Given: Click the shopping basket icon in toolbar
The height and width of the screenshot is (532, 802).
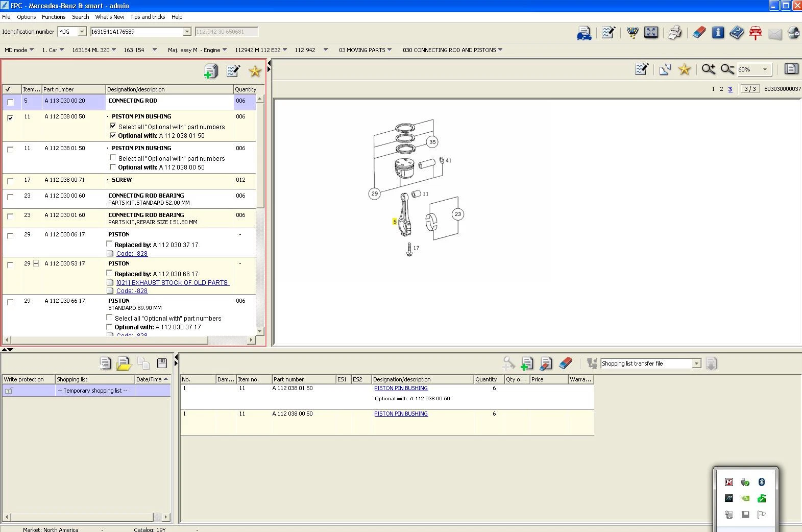Looking at the screenshot, I should point(632,33).
